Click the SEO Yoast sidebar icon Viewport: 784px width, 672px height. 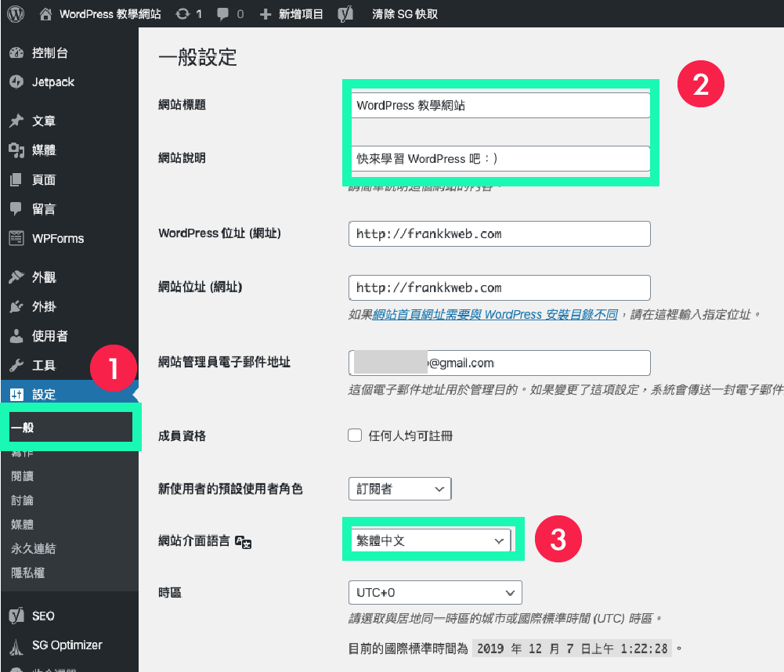tap(16, 616)
